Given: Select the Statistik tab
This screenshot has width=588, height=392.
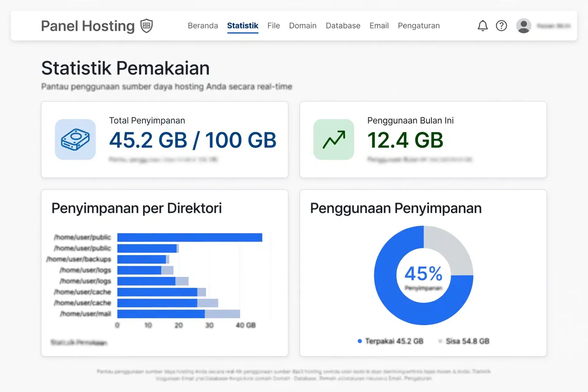Looking at the screenshot, I should (x=243, y=26).
